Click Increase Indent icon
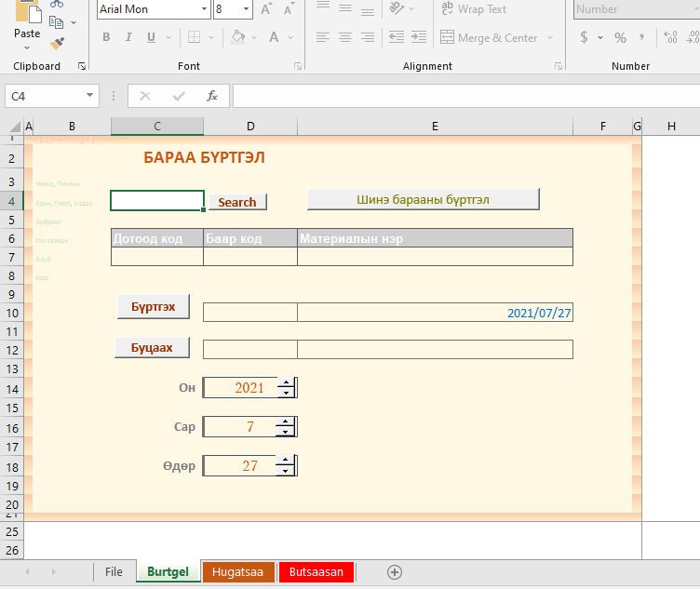 click(419, 37)
